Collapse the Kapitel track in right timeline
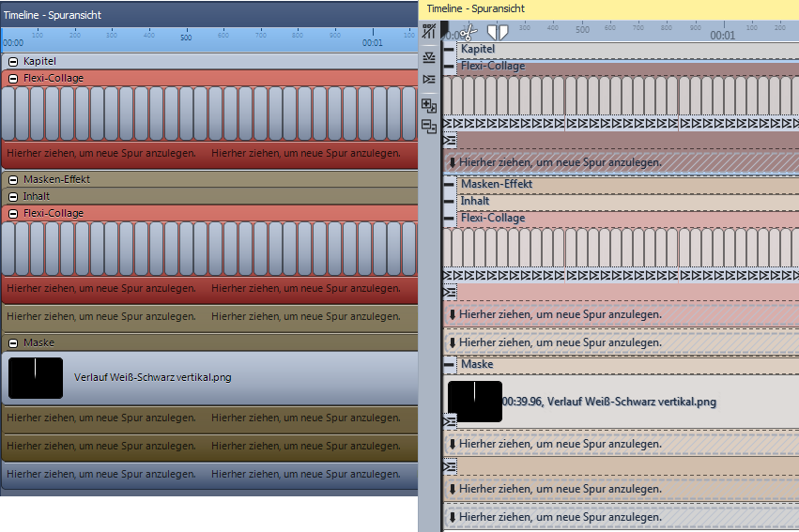This screenshot has height=532, width=799. pyautogui.click(x=449, y=48)
